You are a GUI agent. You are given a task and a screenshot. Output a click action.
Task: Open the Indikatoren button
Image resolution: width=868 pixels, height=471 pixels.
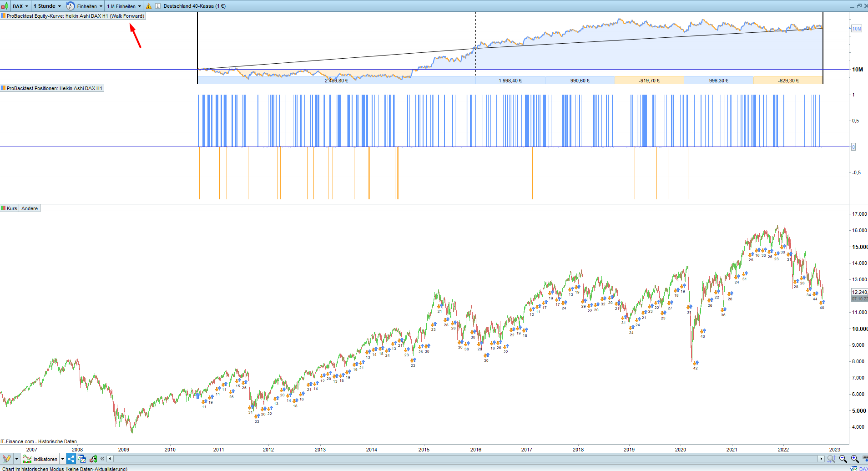40,459
